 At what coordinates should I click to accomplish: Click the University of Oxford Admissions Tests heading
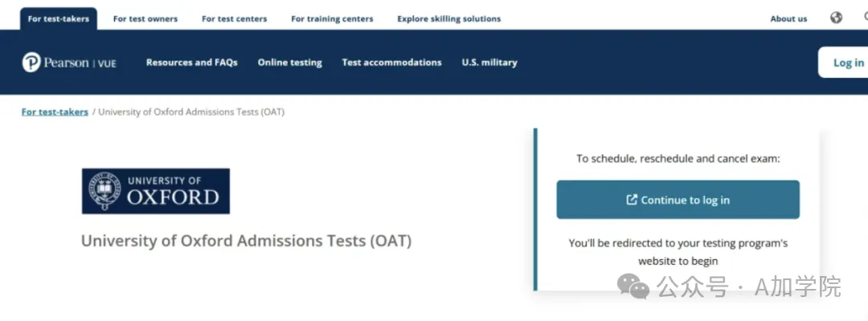[247, 242]
